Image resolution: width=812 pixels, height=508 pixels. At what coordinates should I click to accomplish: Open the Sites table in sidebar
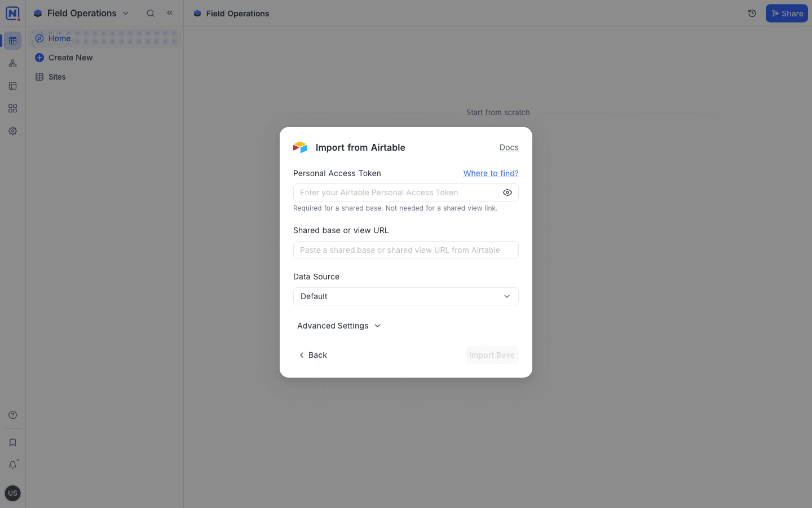coord(104,77)
